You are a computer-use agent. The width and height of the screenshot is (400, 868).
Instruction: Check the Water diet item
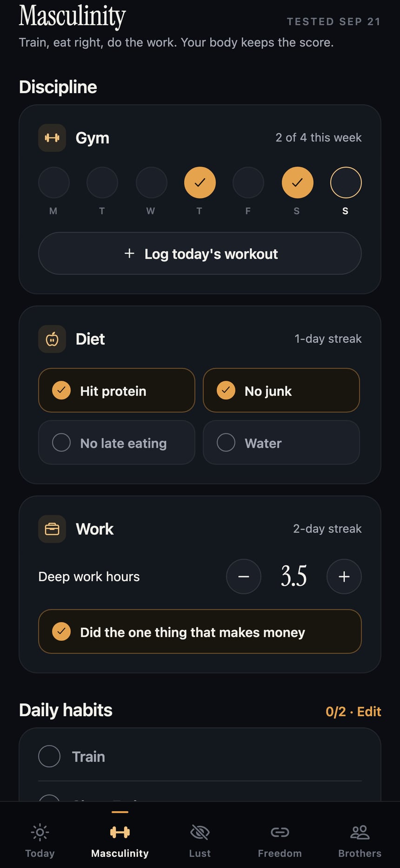coord(281,442)
